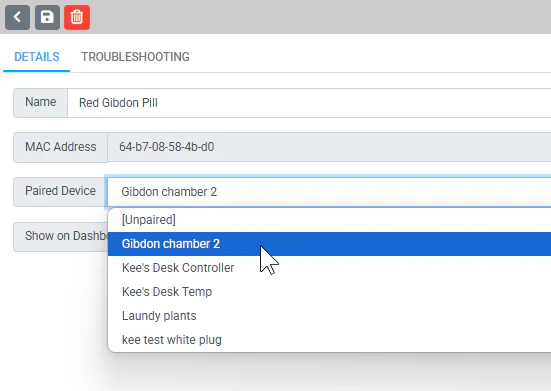Select Kee's Desk Temp option
551x391 pixels.
(329, 292)
